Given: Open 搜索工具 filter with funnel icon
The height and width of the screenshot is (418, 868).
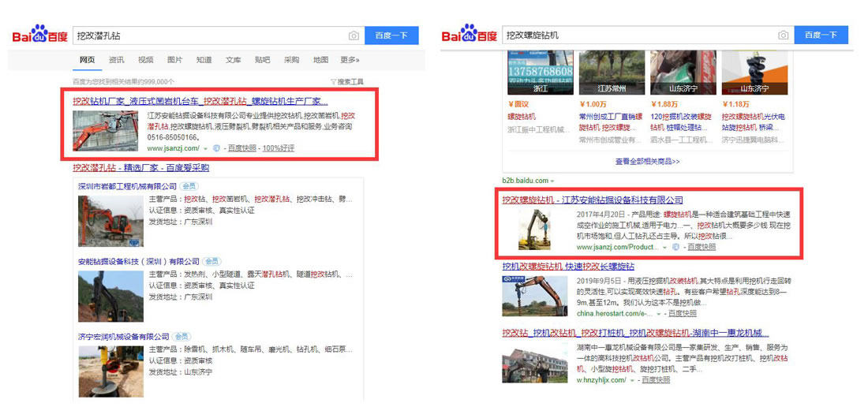Looking at the screenshot, I should (x=346, y=82).
